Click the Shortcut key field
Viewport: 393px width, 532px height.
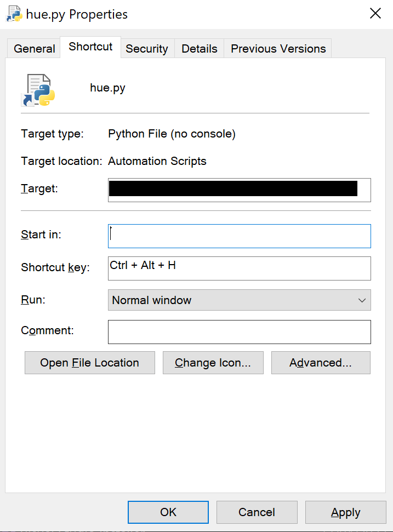click(x=239, y=268)
